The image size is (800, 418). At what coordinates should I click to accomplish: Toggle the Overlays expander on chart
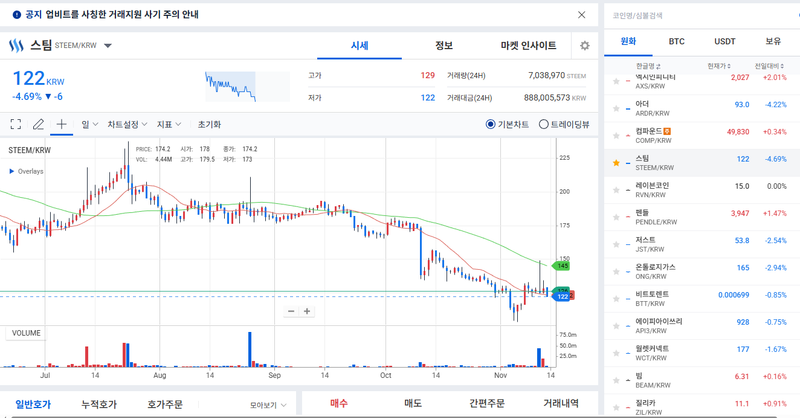11,171
